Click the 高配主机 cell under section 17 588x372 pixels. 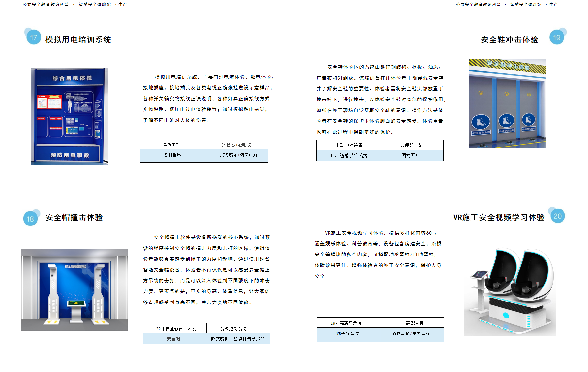click(172, 144)
